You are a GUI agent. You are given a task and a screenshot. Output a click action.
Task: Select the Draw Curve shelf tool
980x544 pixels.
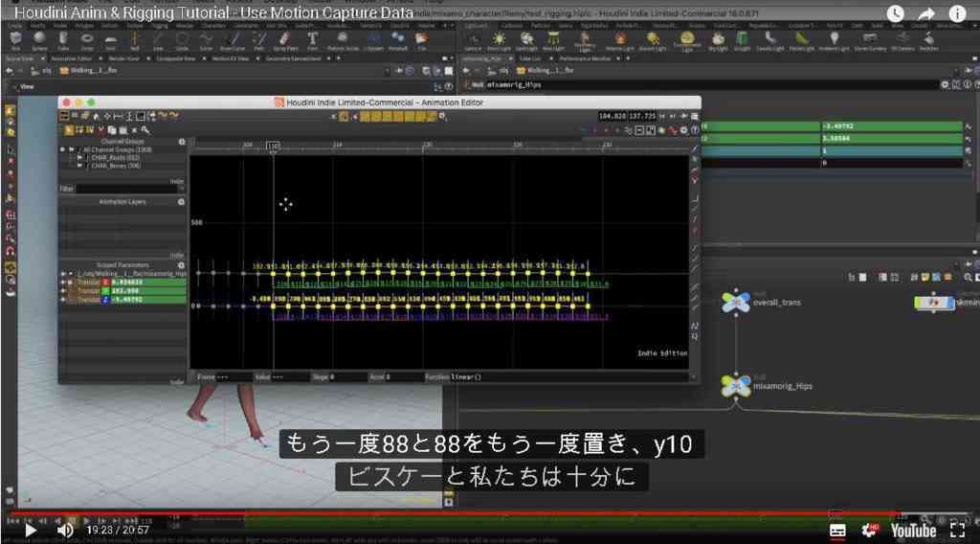tap(233, 39)
